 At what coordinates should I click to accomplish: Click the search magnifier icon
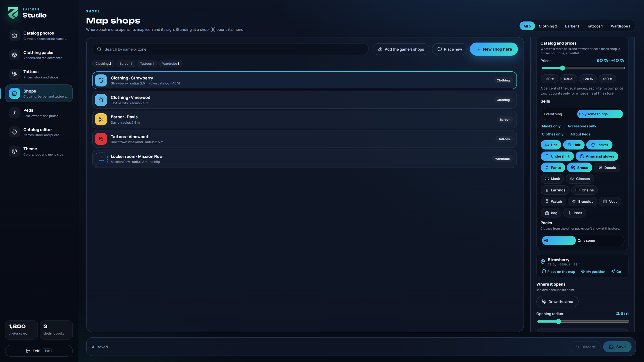click(99, 49)
